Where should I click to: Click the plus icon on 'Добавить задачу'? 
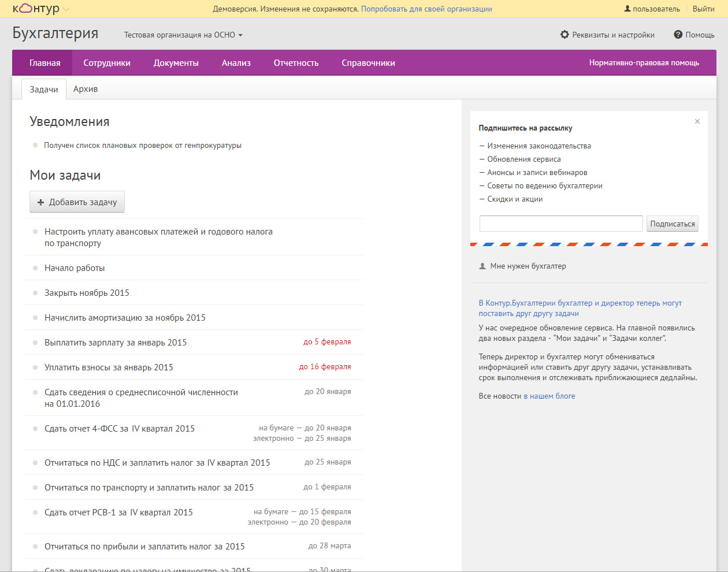point(40,202)
